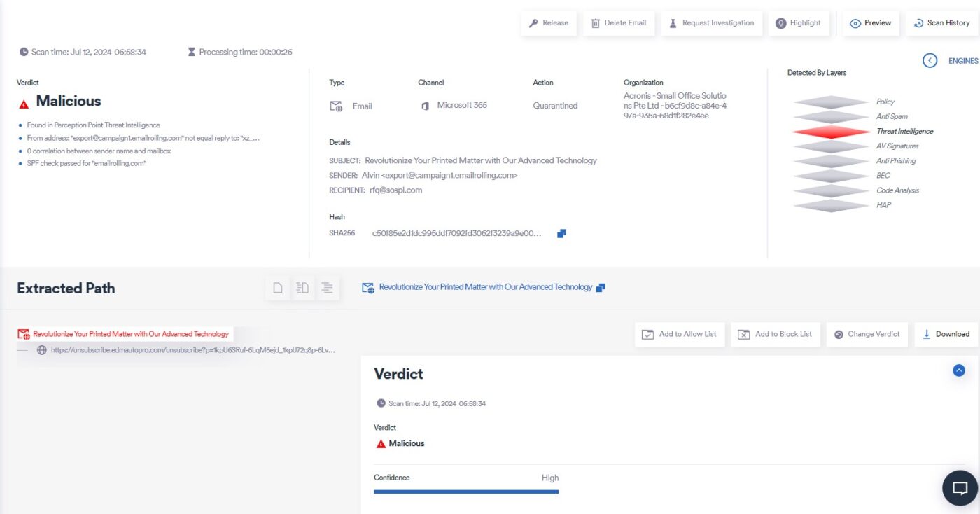Click the blue Confidence level bar
Screen dimensions: 980x514
click(466, 492)
